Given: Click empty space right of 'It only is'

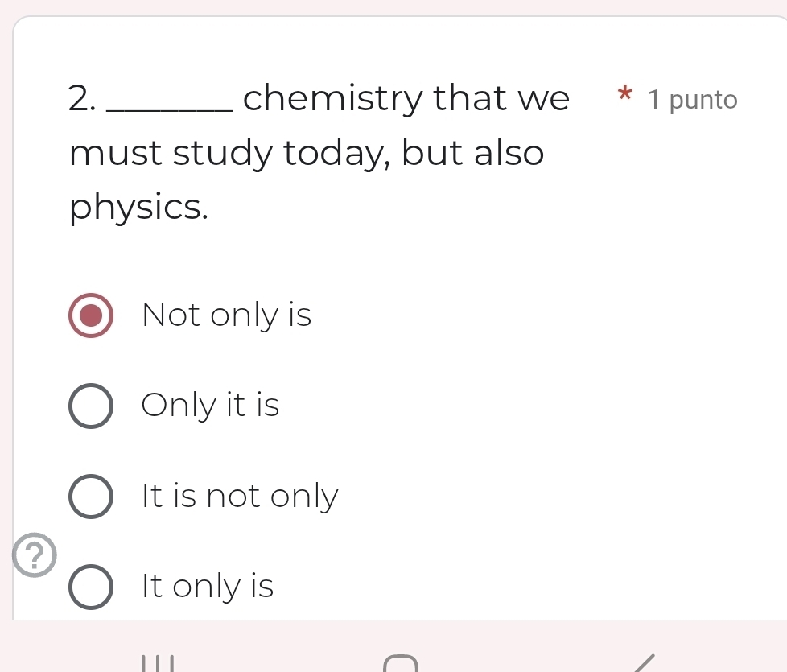Looking at the screenshot, I should coord(523,587).
